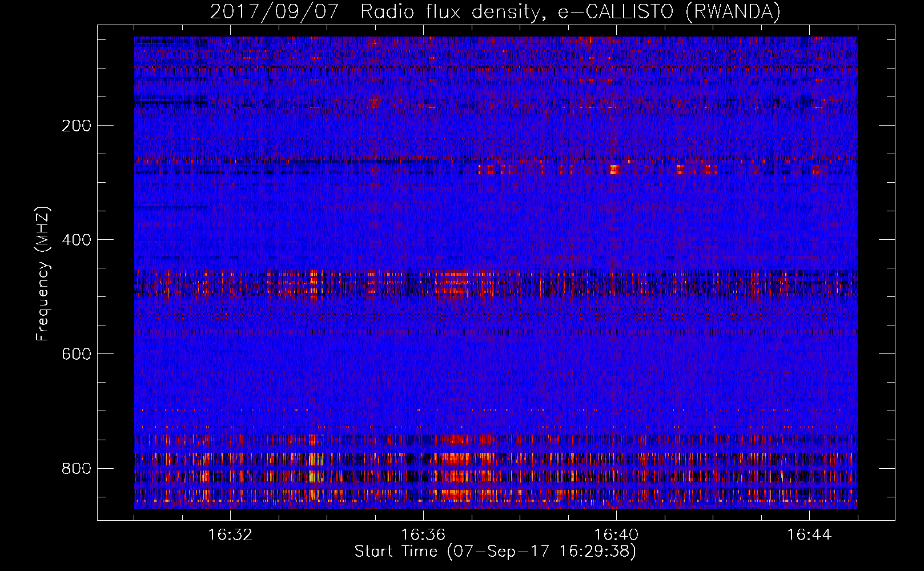This screenshot has height=571, width=924.
Task: Select the 'Frequency (MHZ)' axis label
Action: [x=43, y=274]
